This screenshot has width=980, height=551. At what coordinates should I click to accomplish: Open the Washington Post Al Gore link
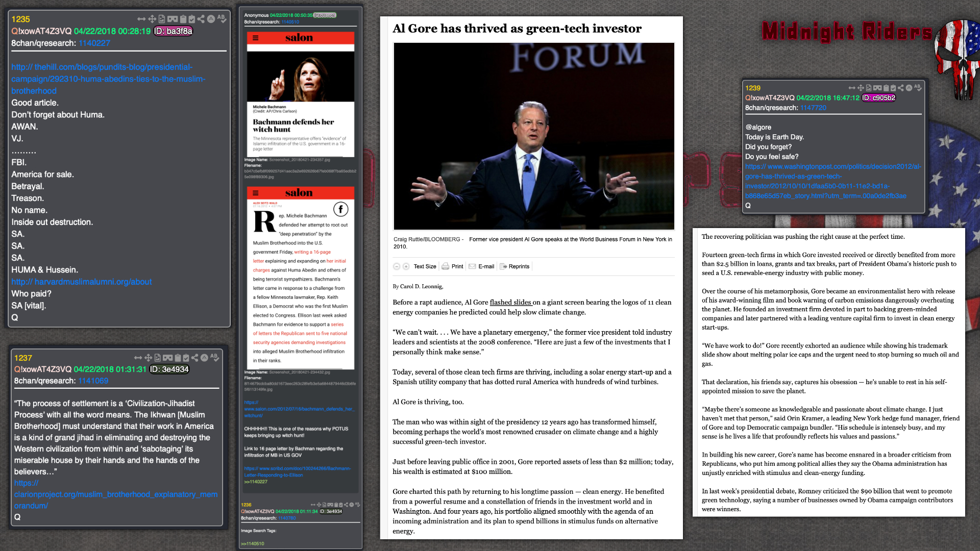tap(833, 181)
